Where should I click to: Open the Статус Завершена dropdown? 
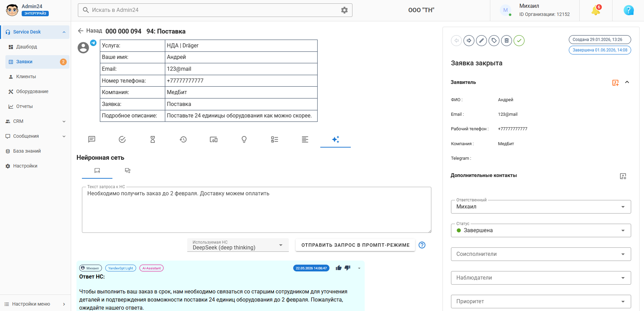(541, 230)
